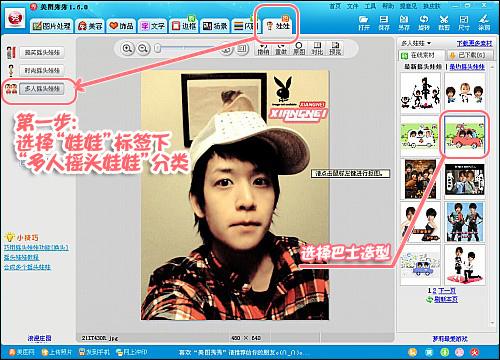Expand the 多人娃娃 dropdown

(416, 43)
